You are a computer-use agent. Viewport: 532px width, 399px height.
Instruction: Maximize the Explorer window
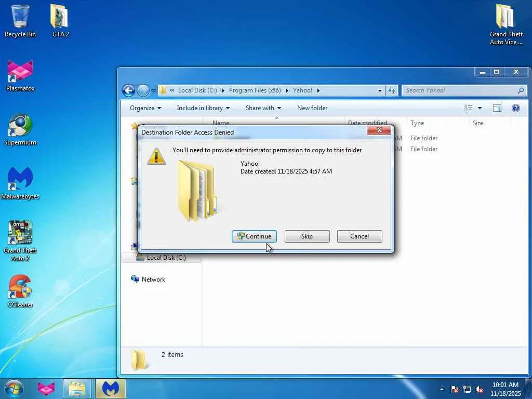[x=496, y=72]
